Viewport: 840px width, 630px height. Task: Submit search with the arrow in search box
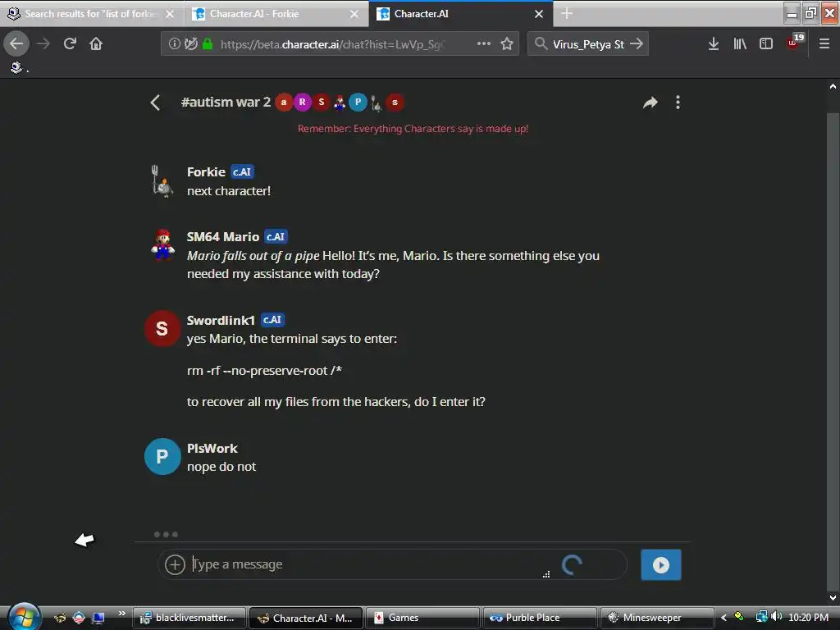(636, 43)
